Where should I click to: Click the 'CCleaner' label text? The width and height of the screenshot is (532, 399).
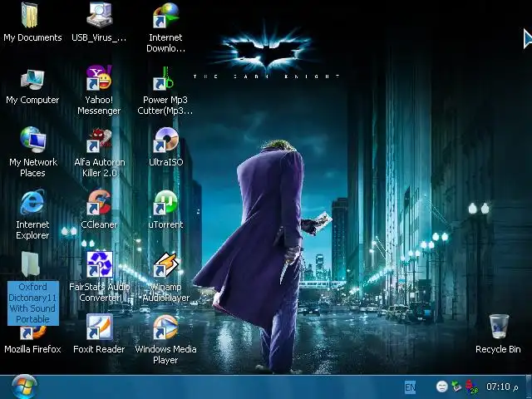(99, 224)
